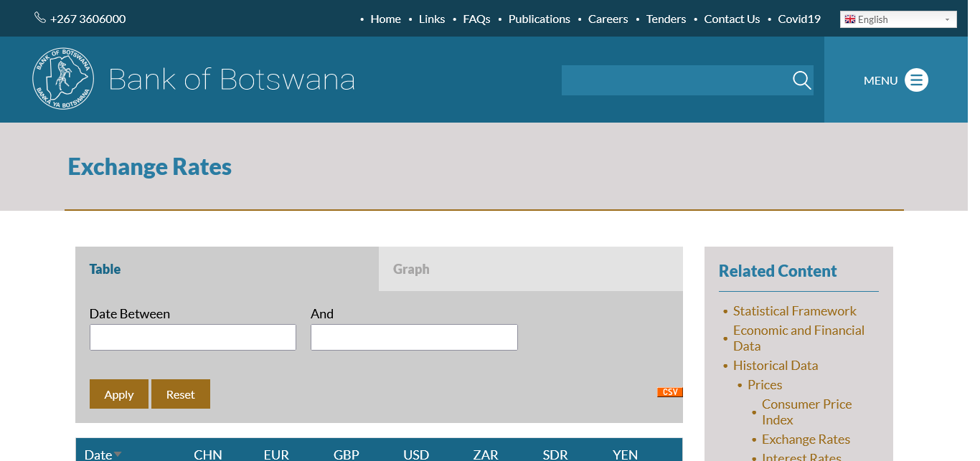Image resolution: width=980 pixels, height=461 pixels.
Task: Go to Historical Data in sidebar
Action: [775, 366]
